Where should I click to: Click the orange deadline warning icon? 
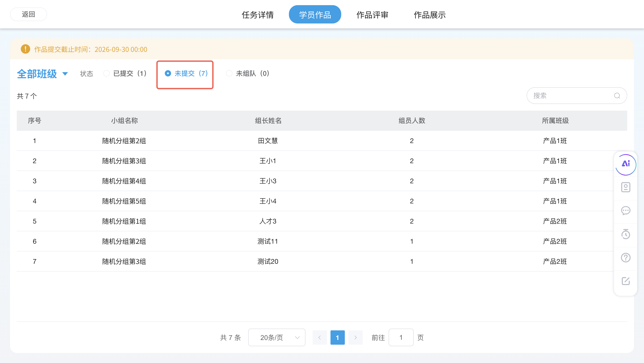pos(25,49)
